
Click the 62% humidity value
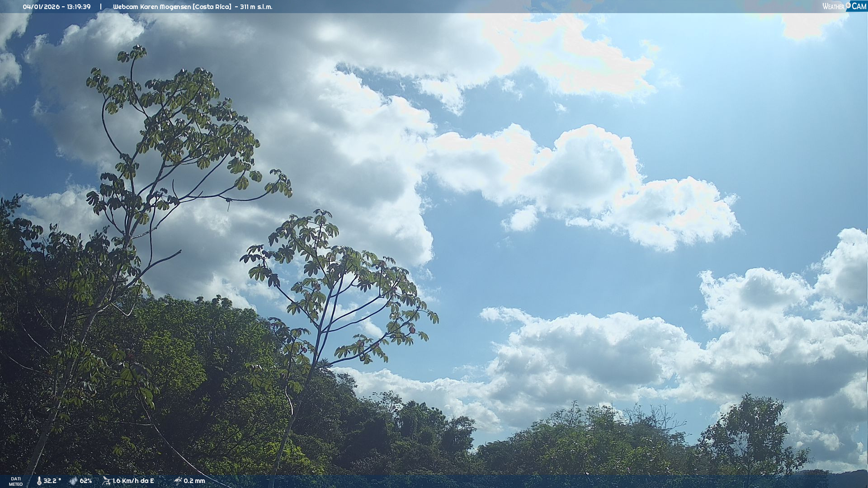coord(86,481)
